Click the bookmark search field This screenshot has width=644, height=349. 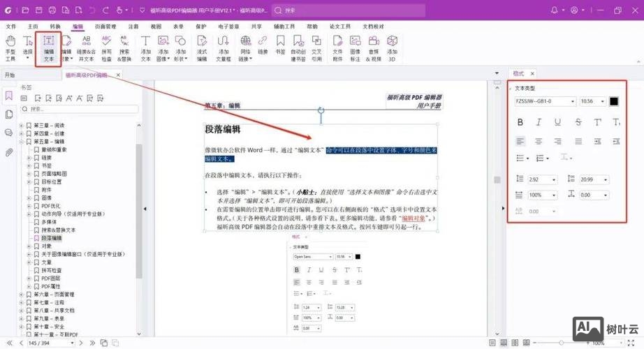pos(80,109)
